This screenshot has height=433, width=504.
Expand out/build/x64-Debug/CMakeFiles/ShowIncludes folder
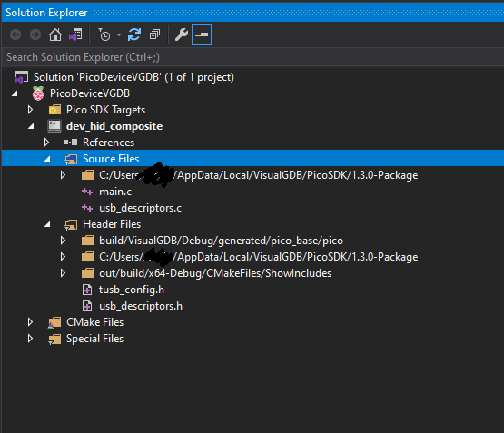click(63, 273)
